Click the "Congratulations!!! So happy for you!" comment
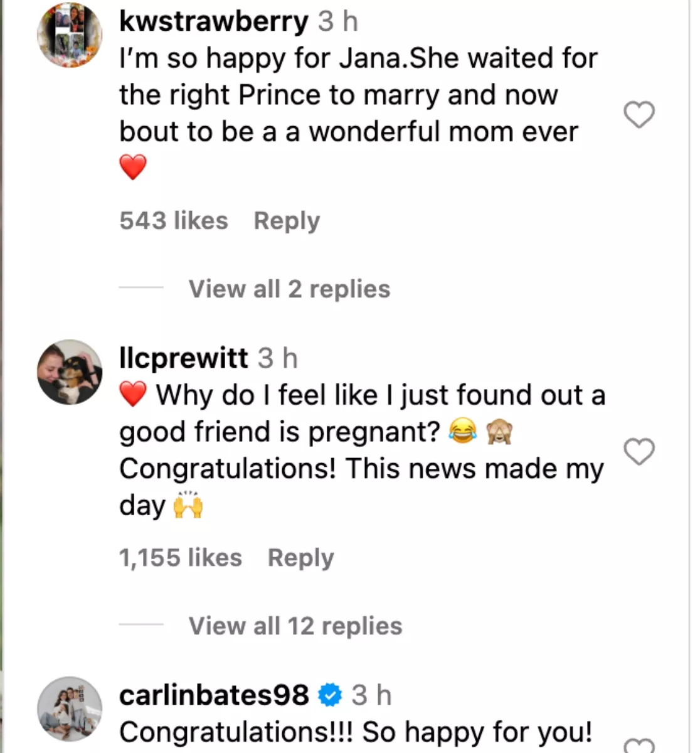Screen dimensions: 700x753 [x=356, y=732]
